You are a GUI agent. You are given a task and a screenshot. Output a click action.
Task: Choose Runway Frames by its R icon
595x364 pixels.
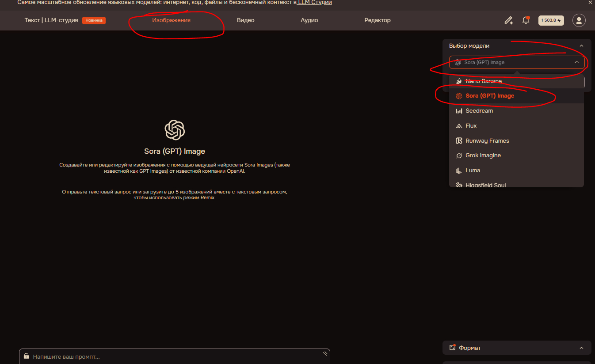click(459, 141)
